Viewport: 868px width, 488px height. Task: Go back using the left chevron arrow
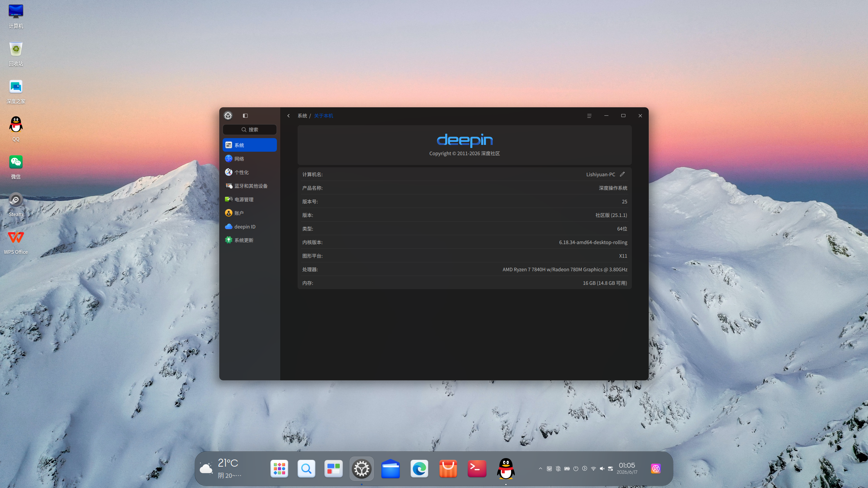(288, 116)
